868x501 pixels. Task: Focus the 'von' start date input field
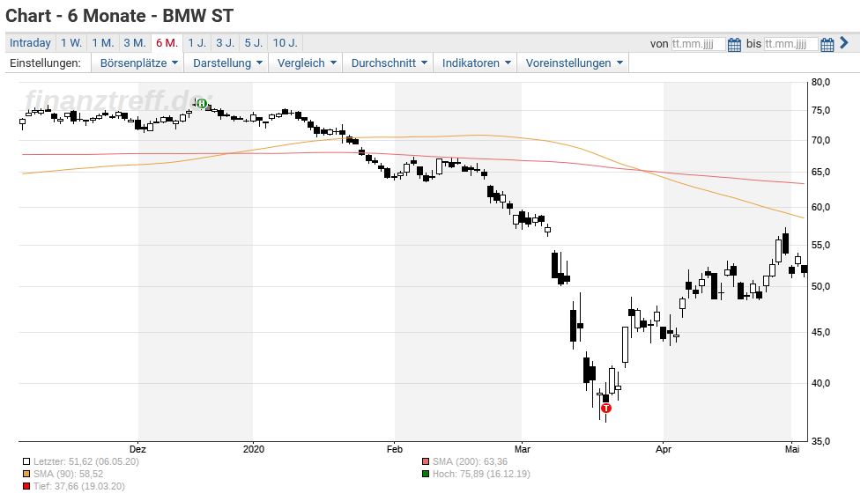coord(698,44)
